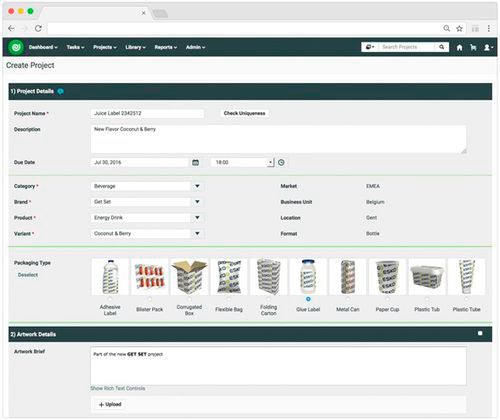The image size is (500, 420).
Task: Expand the Brand dropdown arrow
Action: 197,202
